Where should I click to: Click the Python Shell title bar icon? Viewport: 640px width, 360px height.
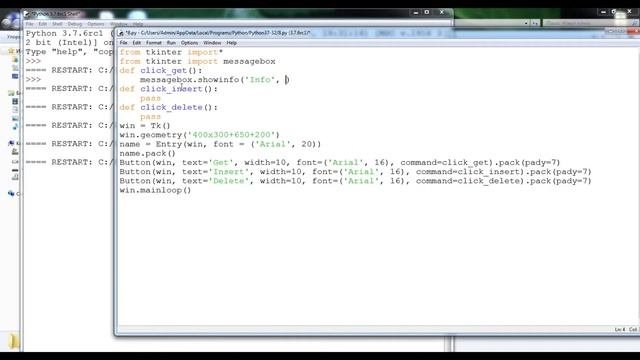coord(27,14)
